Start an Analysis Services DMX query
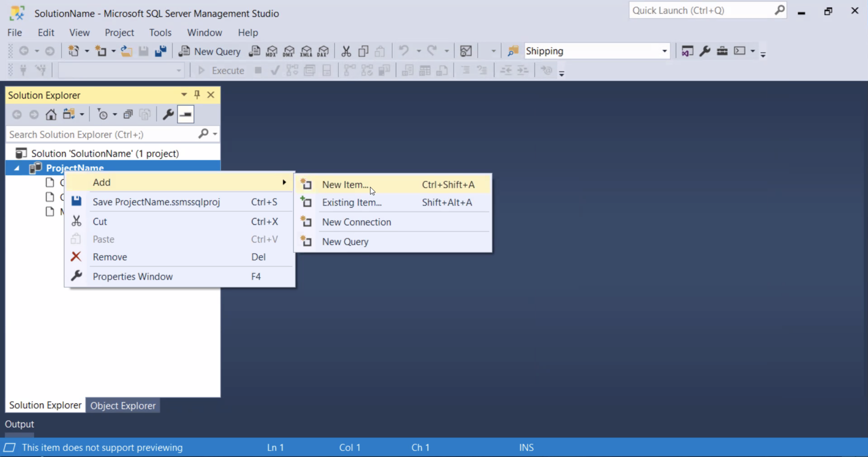Image resolution: width=868 pixels, height=457 pixels. click(x=289, y=51)
